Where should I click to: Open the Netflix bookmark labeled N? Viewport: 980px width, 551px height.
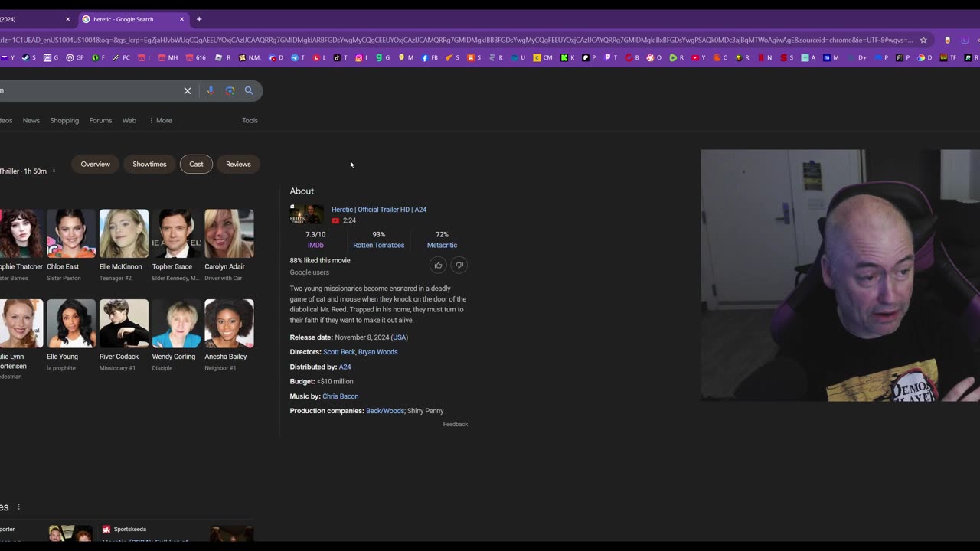(x=765, y=57)
